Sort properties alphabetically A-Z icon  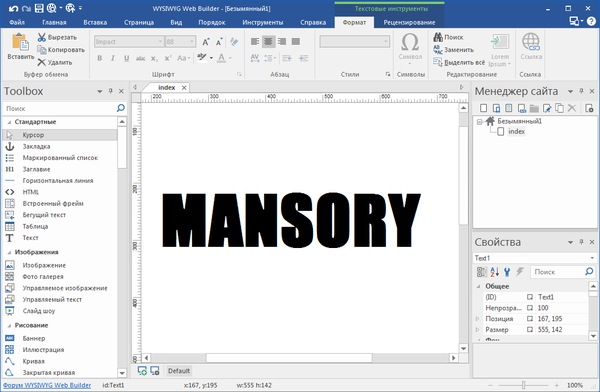(x=494, y=272)
